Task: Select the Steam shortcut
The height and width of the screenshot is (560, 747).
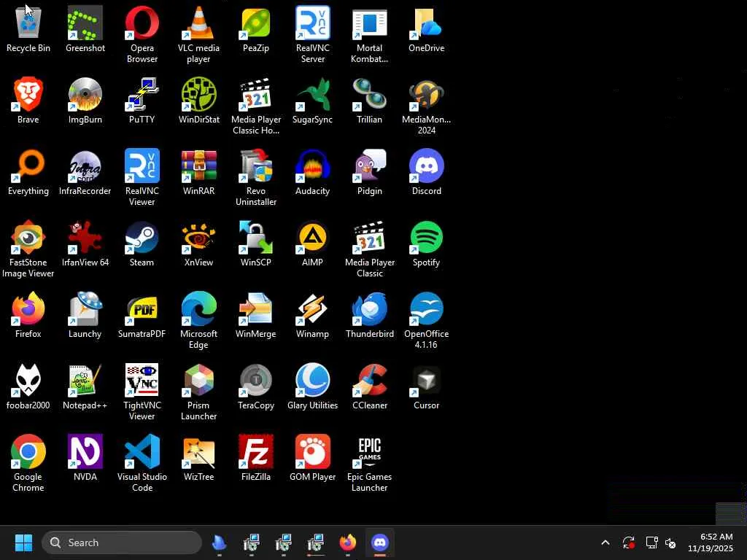Action: point(142,237)
